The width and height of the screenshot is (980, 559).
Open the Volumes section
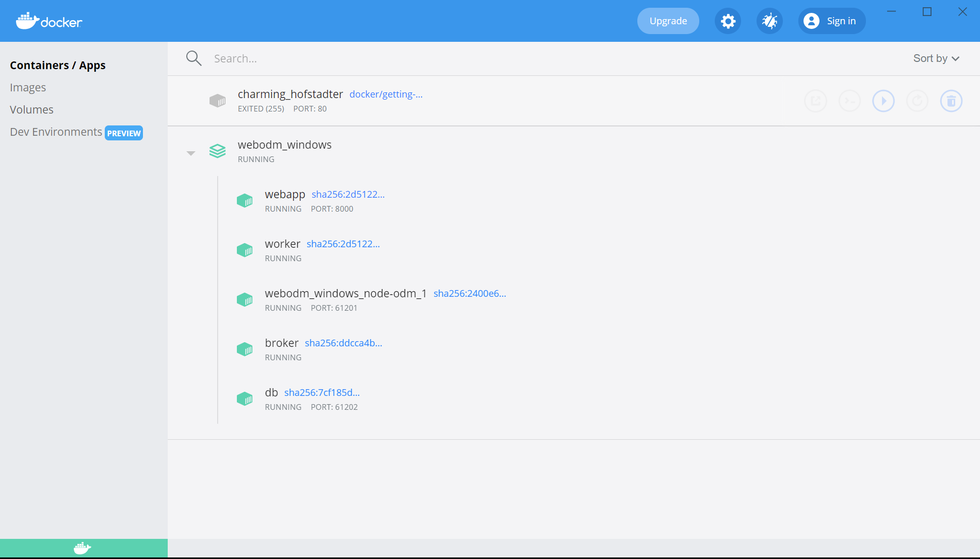[x=31, y=110]
